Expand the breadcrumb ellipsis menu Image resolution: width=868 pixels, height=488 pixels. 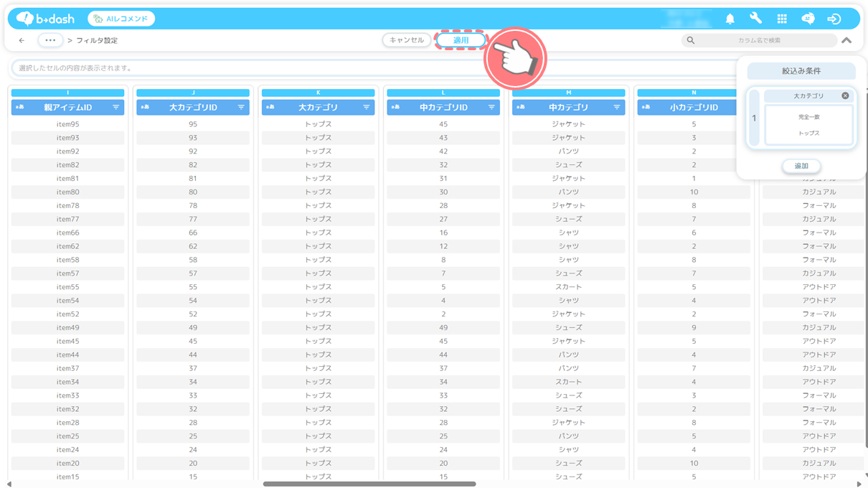tap(50, 41)
